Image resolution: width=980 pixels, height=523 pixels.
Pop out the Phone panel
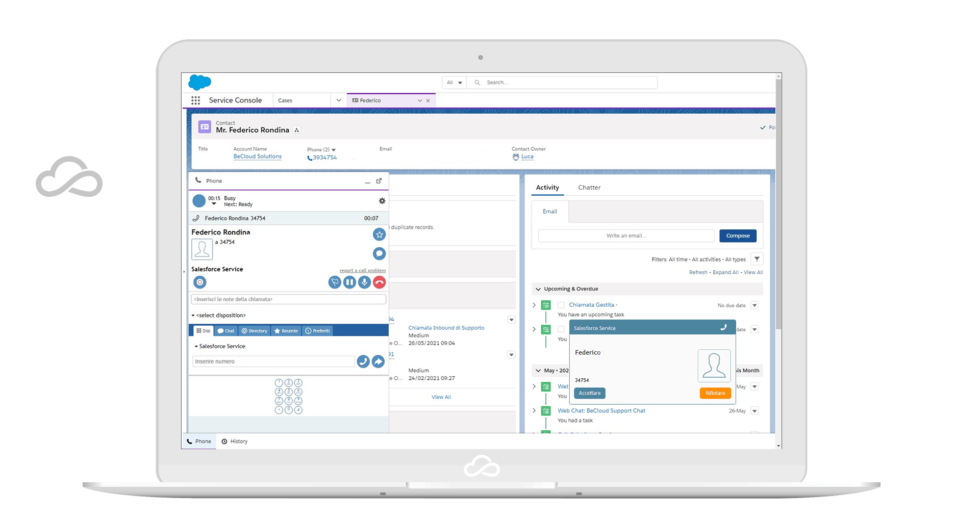coord(379,181)
